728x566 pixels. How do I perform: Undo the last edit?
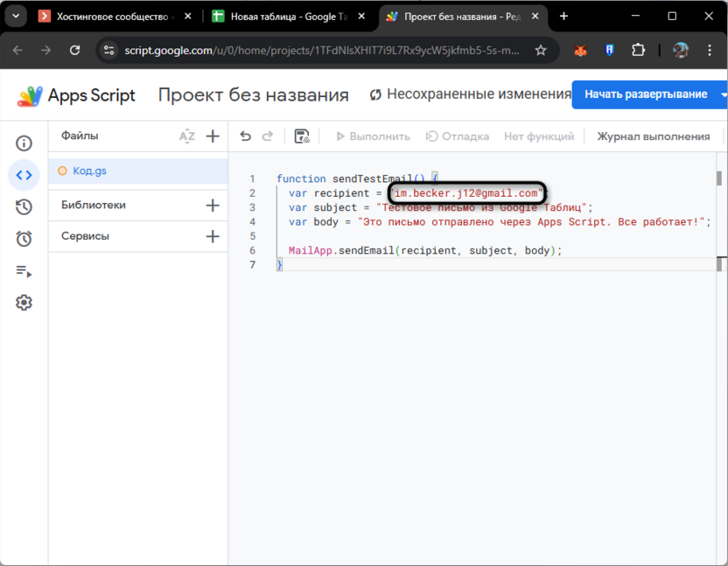click(244, 136)
